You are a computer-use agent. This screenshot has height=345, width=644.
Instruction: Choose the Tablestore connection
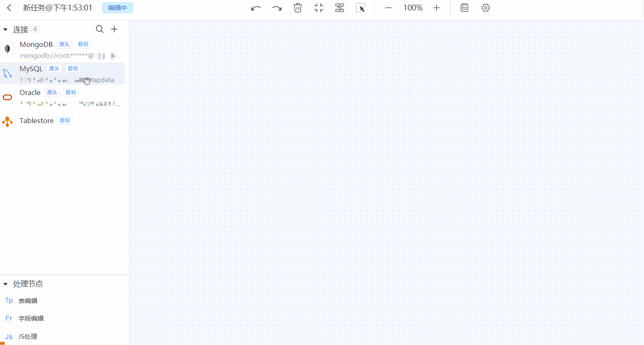(x=36, y=121)
